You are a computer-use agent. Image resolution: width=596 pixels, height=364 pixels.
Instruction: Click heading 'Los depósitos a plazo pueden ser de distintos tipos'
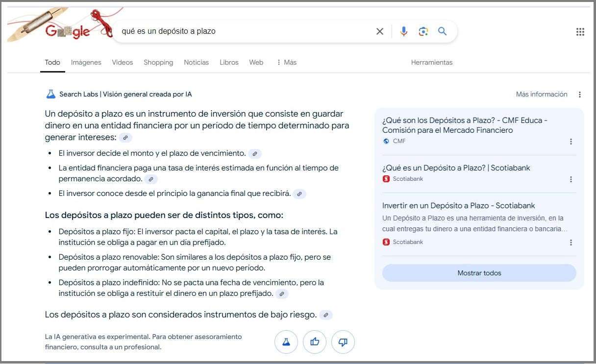point(164,215)
